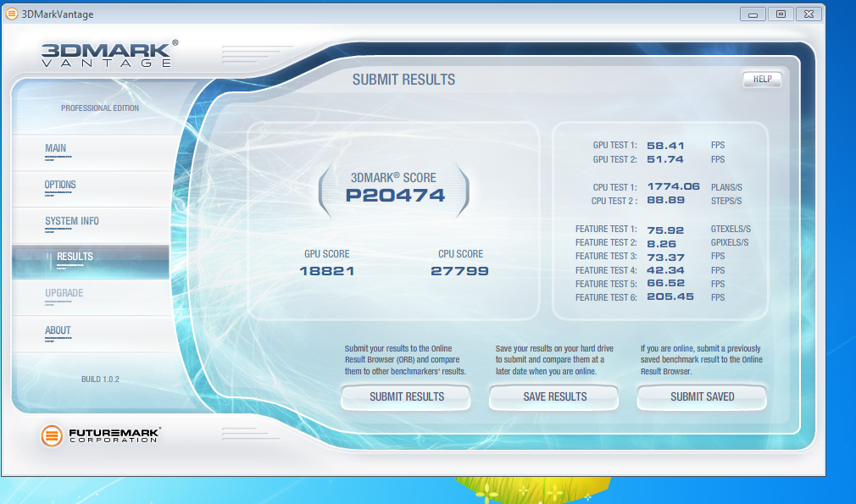Click Feature Test 4 value 42.34
856x504 pixels.
click(665, 270)
